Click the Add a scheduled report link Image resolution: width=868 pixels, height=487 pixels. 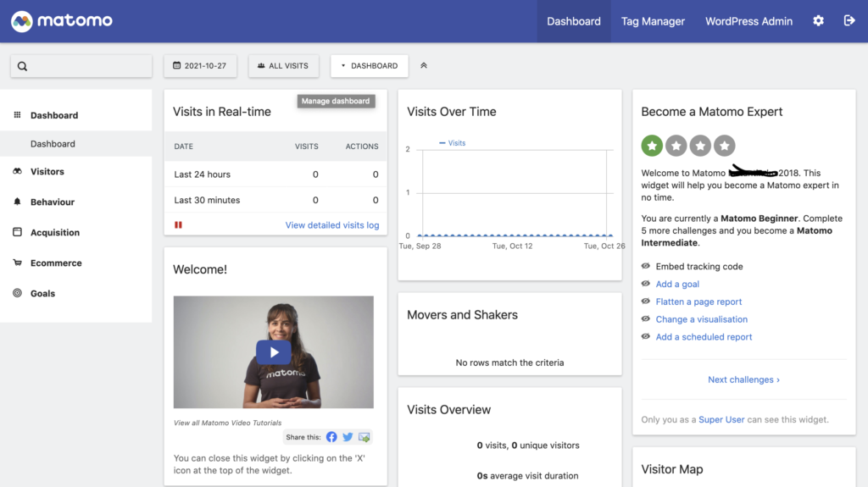tap(704, 336)
